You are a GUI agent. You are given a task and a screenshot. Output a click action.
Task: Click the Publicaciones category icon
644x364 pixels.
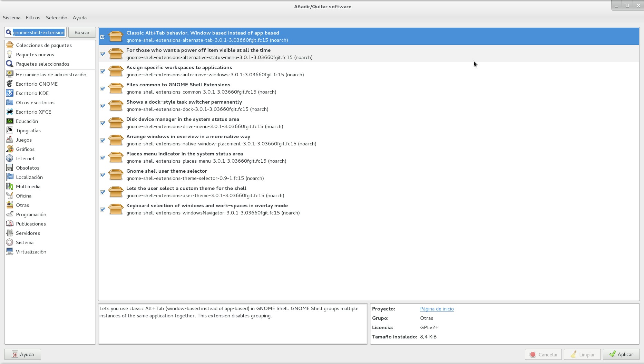[x=10, y=224]
